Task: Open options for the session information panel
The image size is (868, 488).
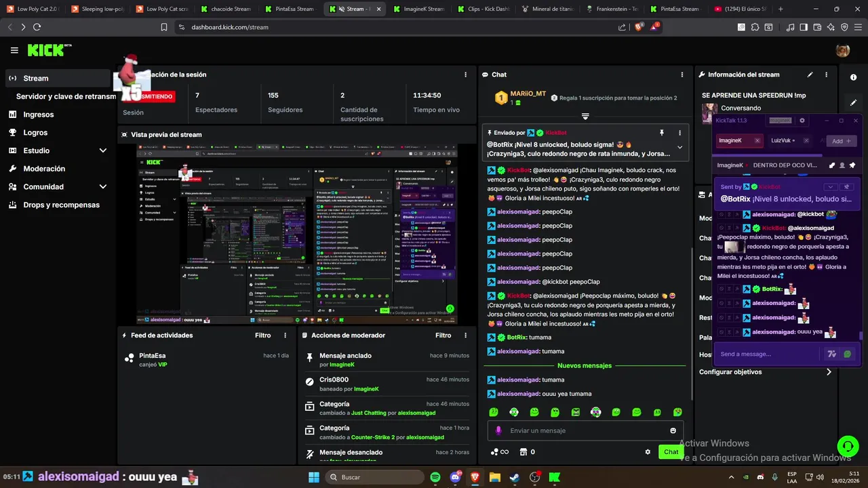Action: click(x=465, y=75)
